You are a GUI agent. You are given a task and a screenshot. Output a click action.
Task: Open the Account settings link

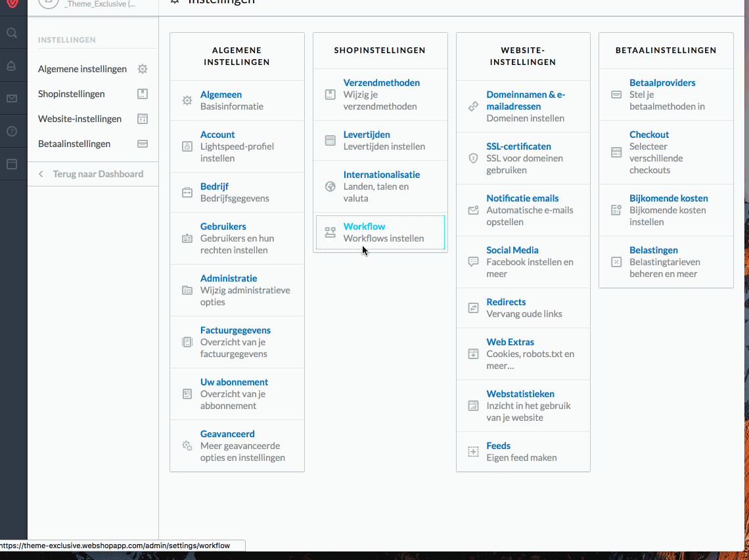pyautogui.click(x=217, y=135)
